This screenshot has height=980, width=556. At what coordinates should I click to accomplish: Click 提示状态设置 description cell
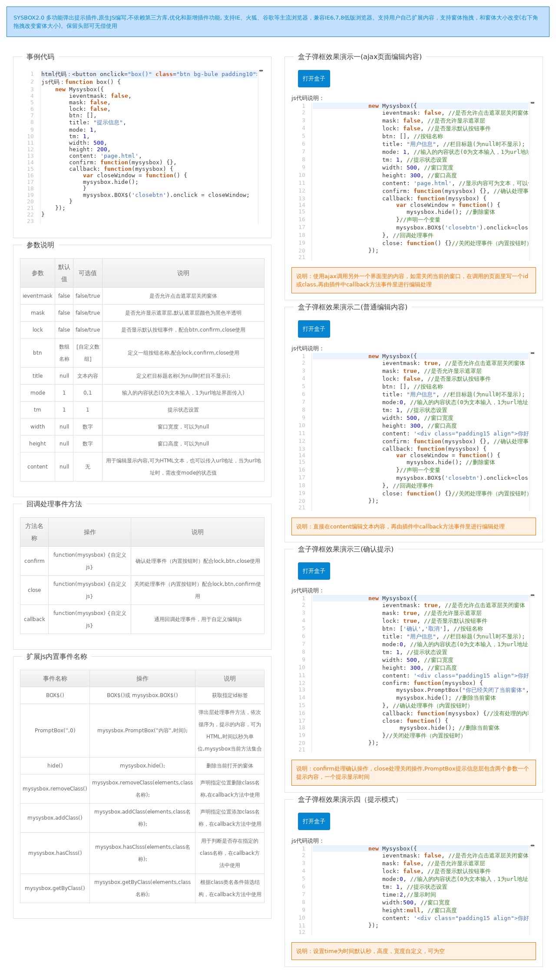183,410
